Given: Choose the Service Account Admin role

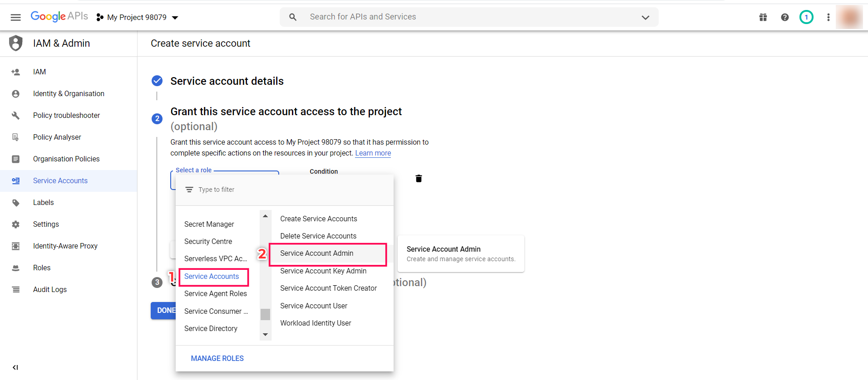Looking at the screenshot, I should (x=317, y=253).
